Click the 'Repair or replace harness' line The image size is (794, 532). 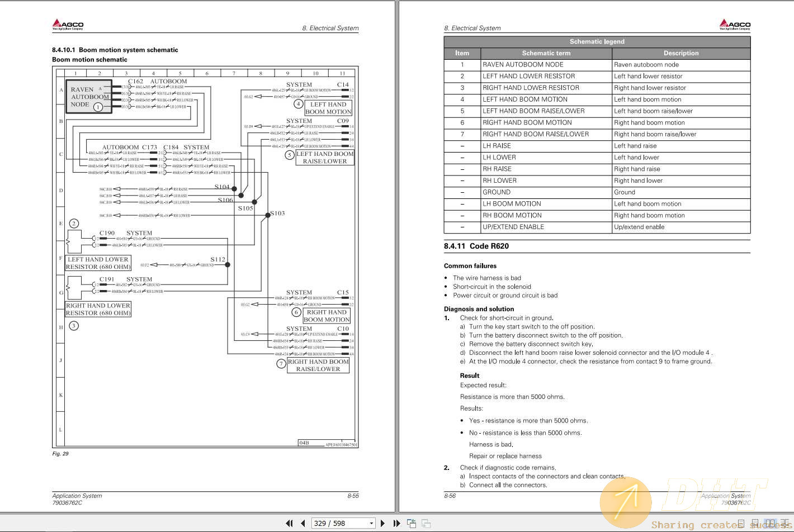point(505,456)
